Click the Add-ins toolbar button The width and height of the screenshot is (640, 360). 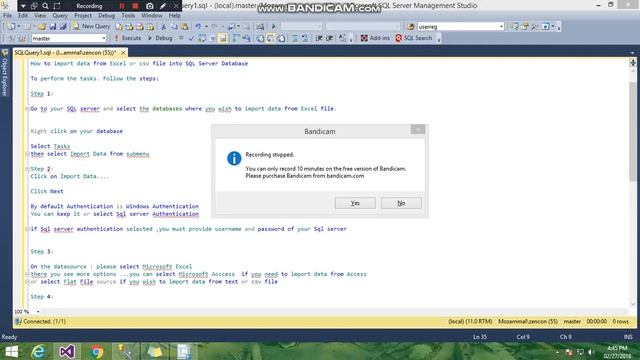(375, 38)
